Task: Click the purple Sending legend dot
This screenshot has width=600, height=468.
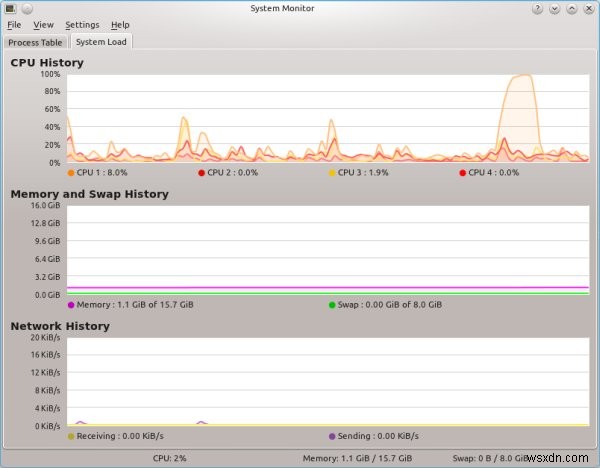Action: tap(332, 437)
